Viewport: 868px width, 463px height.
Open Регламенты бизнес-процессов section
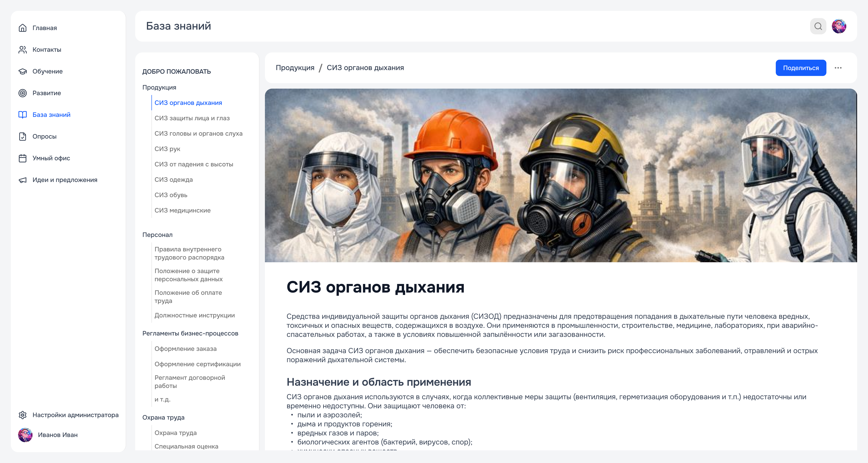coord(190,333)
